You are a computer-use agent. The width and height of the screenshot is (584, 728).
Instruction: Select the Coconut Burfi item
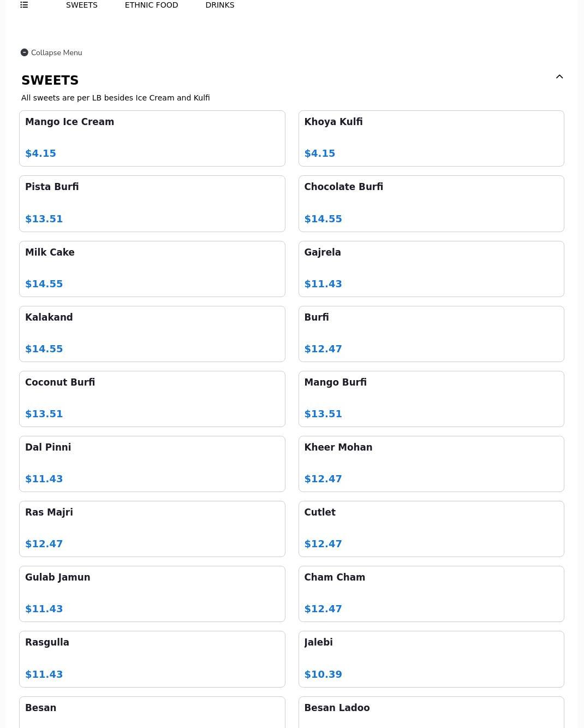pos(152,399)
